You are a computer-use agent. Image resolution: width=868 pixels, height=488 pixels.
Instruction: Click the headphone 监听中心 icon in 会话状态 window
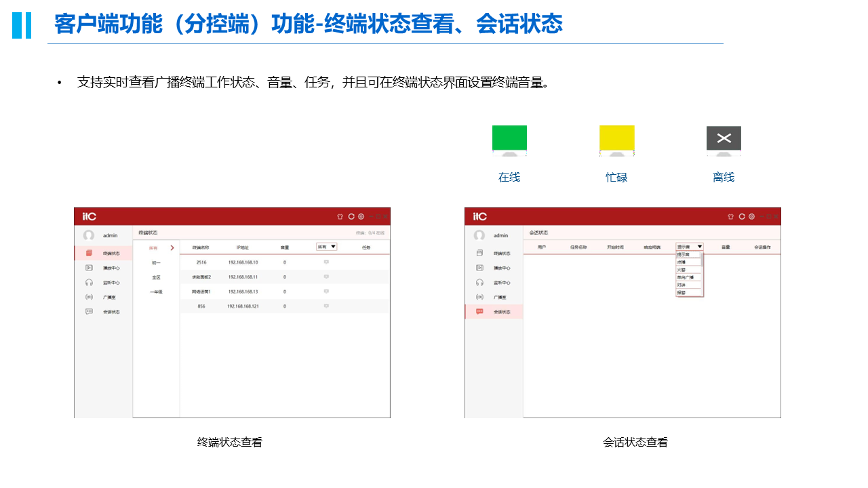click(x=479, y=283)
